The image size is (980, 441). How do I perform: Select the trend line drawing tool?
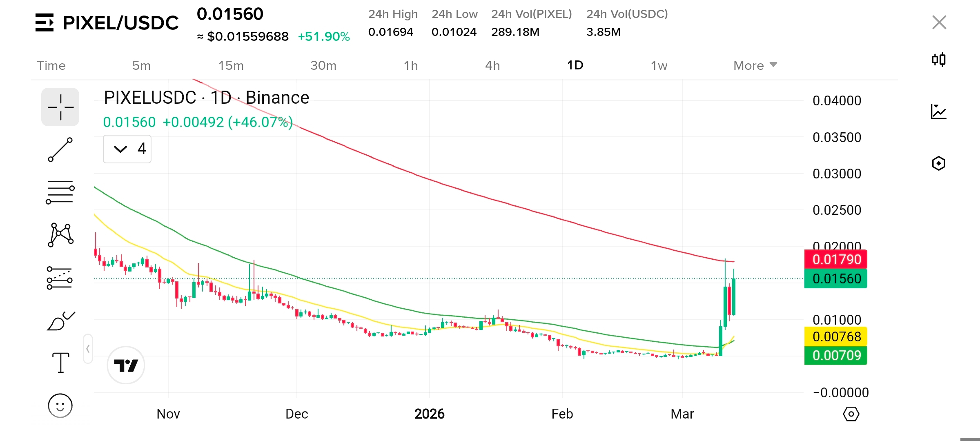(x=60, y=150)
